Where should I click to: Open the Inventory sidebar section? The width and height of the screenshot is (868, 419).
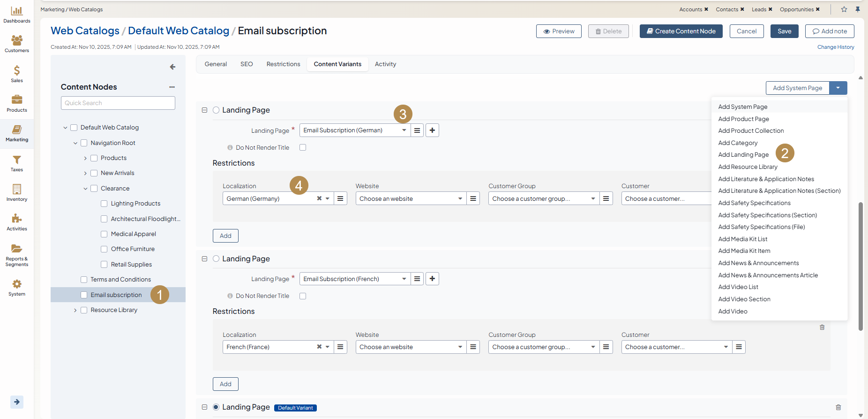[x=17, y=192]
